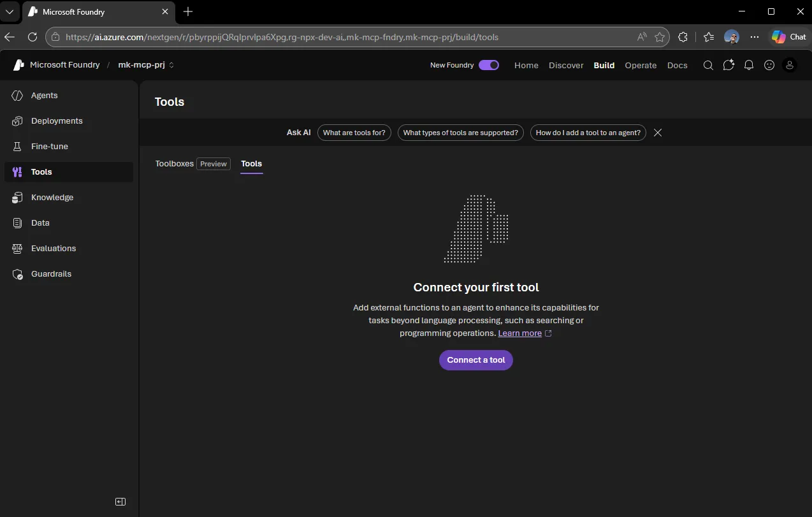This screenshot has height=517, width=812.
Task: Open the favorites list icon in browser toolbar
Action: [709, 37]
